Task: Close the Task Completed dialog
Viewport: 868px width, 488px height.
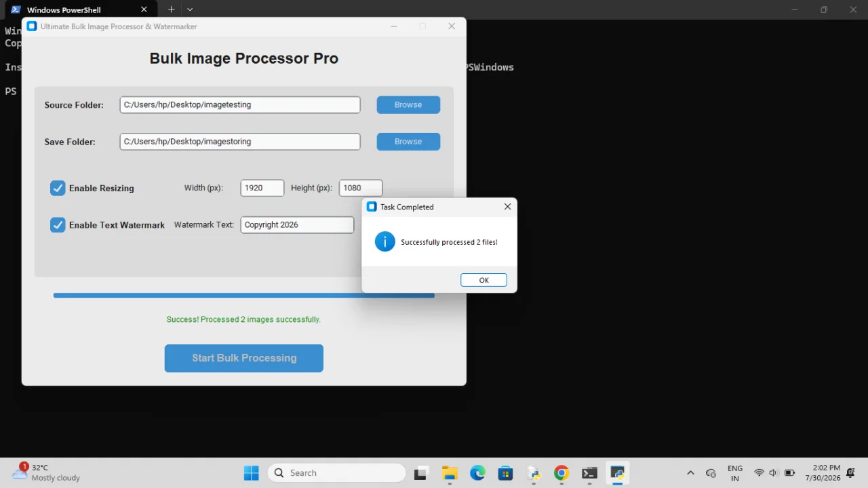Action: pyautogui.click(x=507, y=207)
